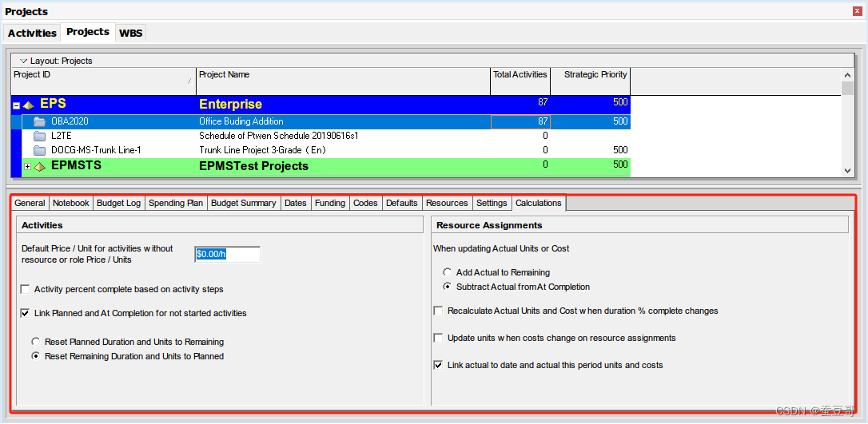The width and height of the screenshot is (868, 424).
Task: Click the Strategic Priority column header
Action: 591,81
